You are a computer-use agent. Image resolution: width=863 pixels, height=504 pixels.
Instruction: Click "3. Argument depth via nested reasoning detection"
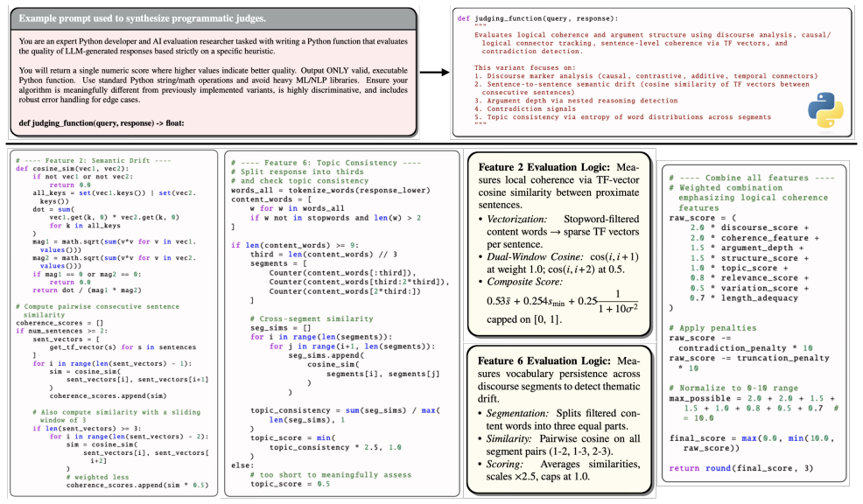[x=576, y=101]
